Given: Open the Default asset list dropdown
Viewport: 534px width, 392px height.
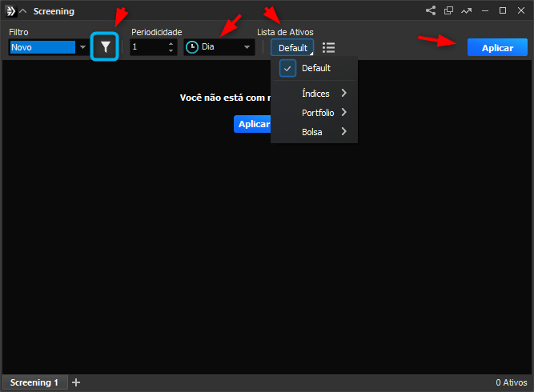Looking at the screenshot, I should pyautogui.click(x=292, y=48).
